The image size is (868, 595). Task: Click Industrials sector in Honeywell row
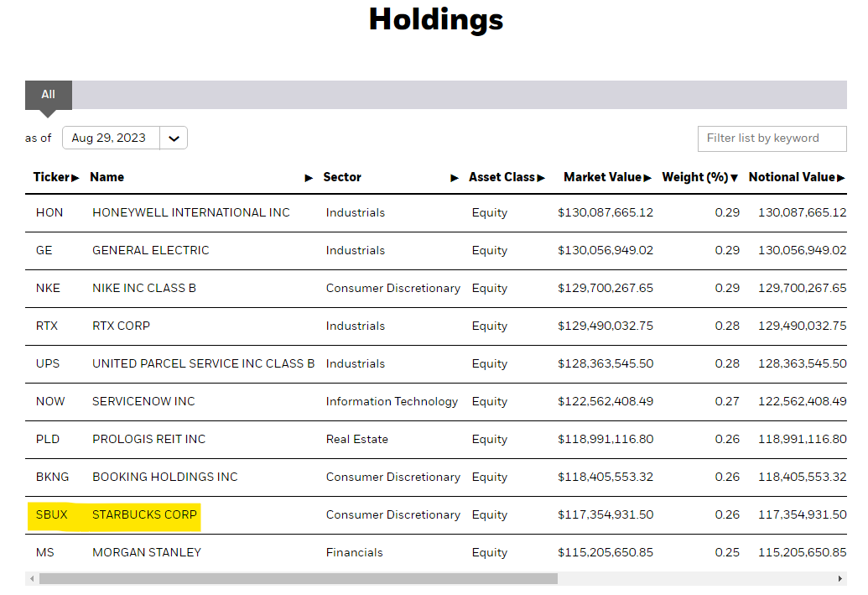pos(356,212)
